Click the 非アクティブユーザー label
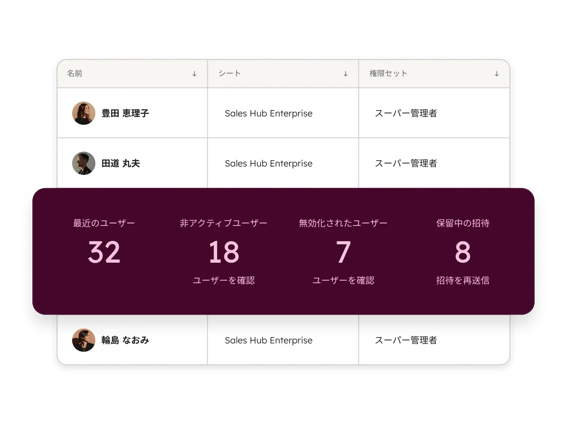 pos(224,223)
